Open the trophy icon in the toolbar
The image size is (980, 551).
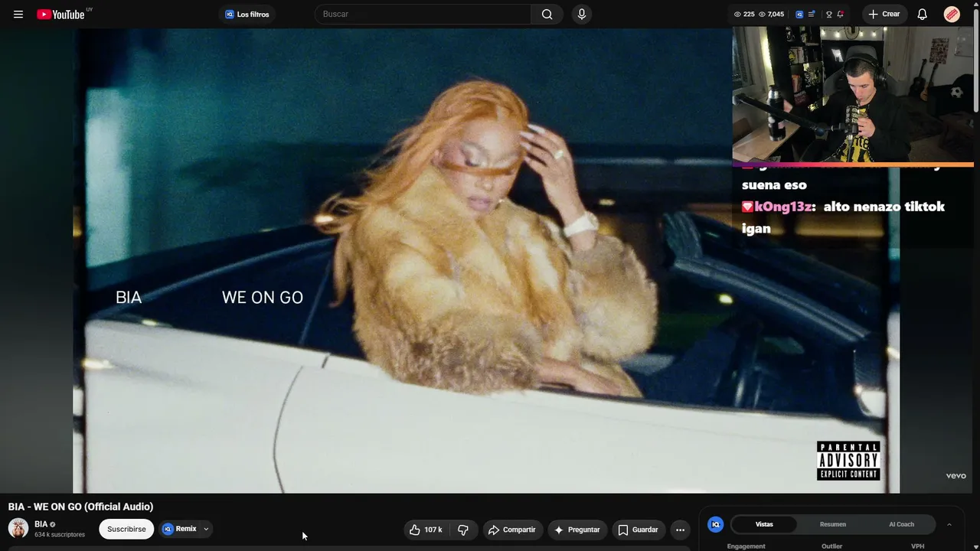pos(828,15)
